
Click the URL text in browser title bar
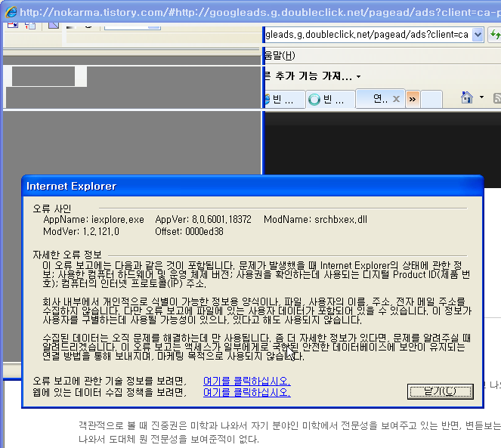(x=260, y=12)
